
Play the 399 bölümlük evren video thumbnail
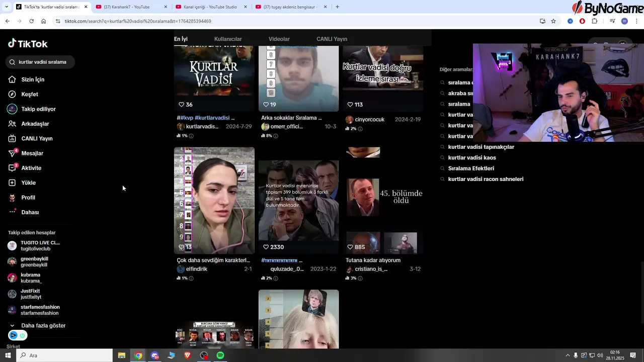(x=298, y=201)
